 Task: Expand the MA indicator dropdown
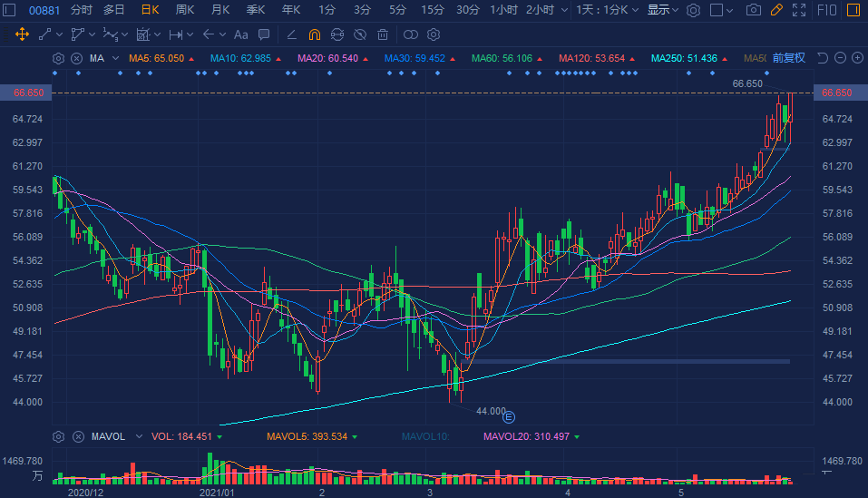point(115,58)
